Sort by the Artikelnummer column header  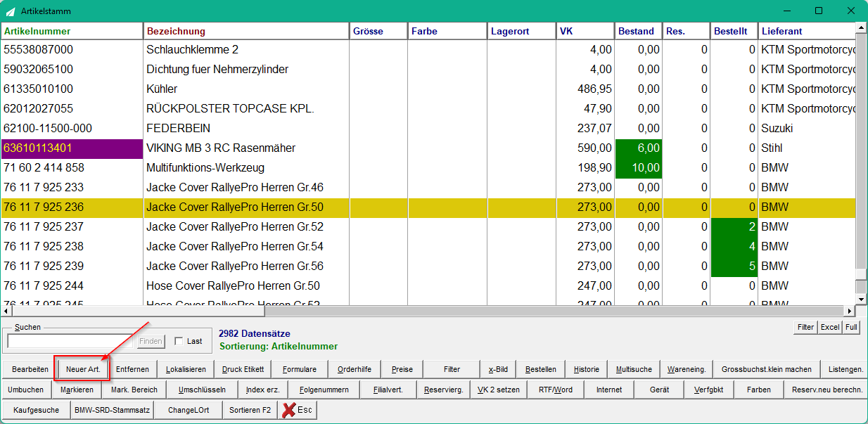point(72,31)
